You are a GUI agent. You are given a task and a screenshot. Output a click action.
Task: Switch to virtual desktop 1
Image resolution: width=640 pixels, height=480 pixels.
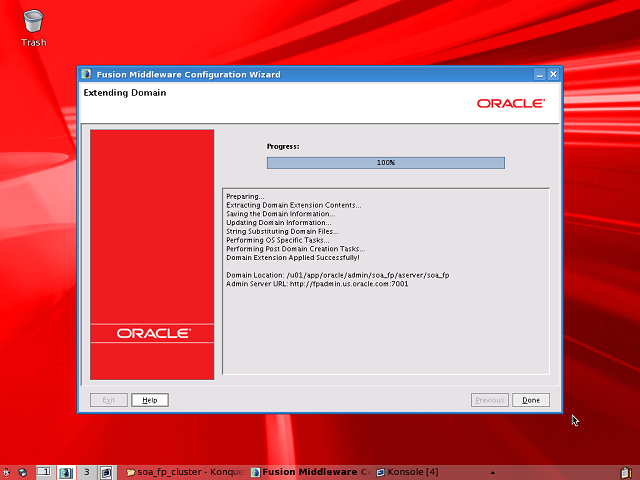[44, 472]
